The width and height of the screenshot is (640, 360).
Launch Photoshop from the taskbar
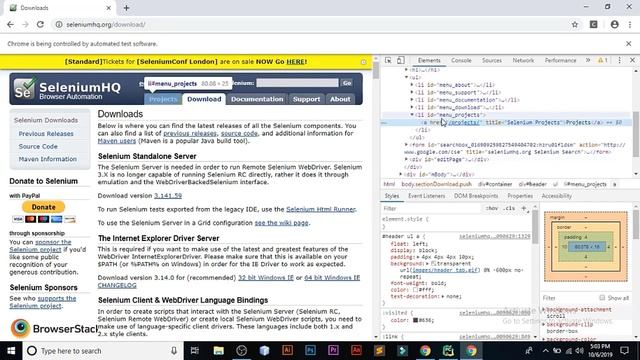(310, 351)
